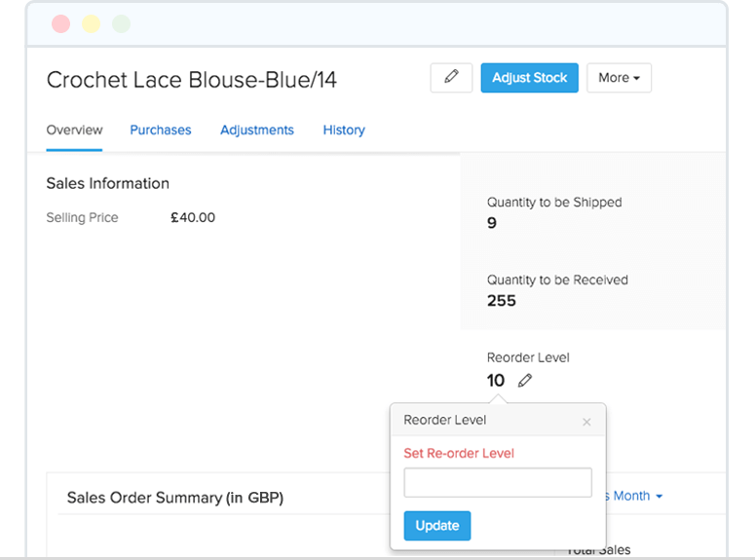Click the £40.00 selling price value
This screenshot has height=560, width=755.
pyautogui.click(x=193, y=217)
